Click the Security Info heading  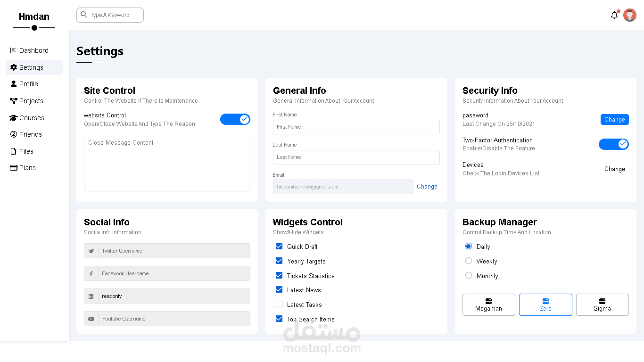click(x=490, y=90)
